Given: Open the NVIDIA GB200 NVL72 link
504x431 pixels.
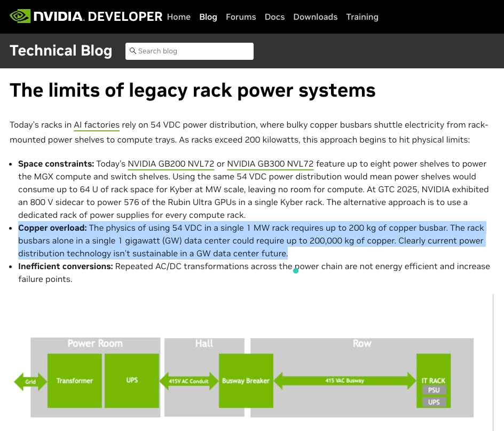Looking at the screenshot, I should [171, 164].
